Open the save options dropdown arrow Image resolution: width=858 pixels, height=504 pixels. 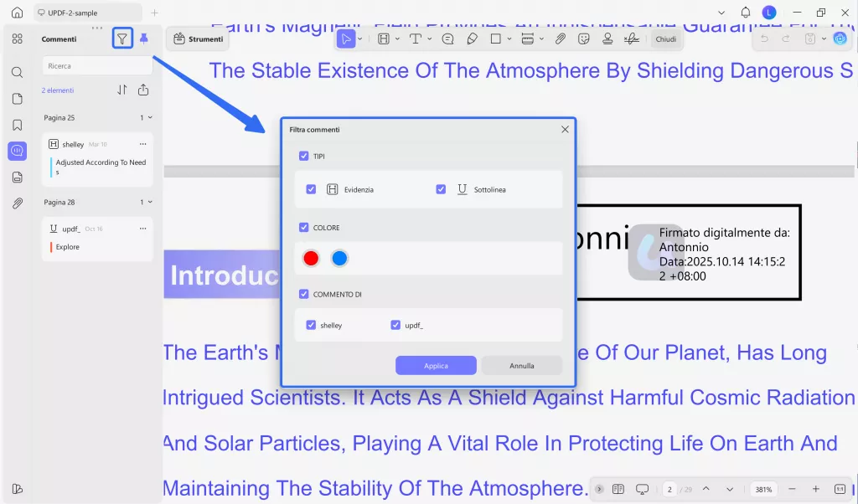pos(824,39)
